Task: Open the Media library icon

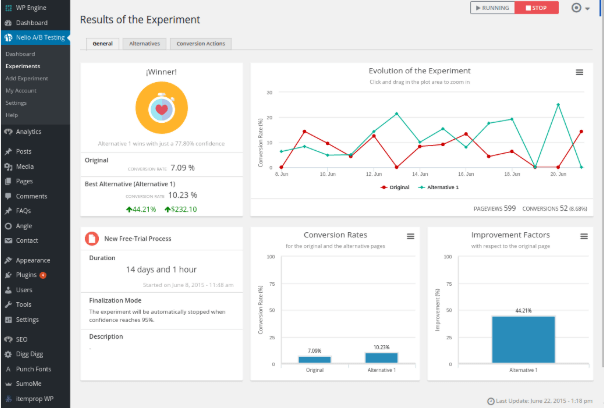Action: [8, 166]
